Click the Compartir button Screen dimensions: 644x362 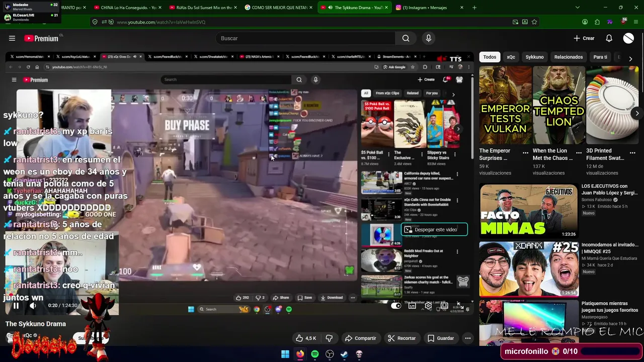(x=360, y=338)
